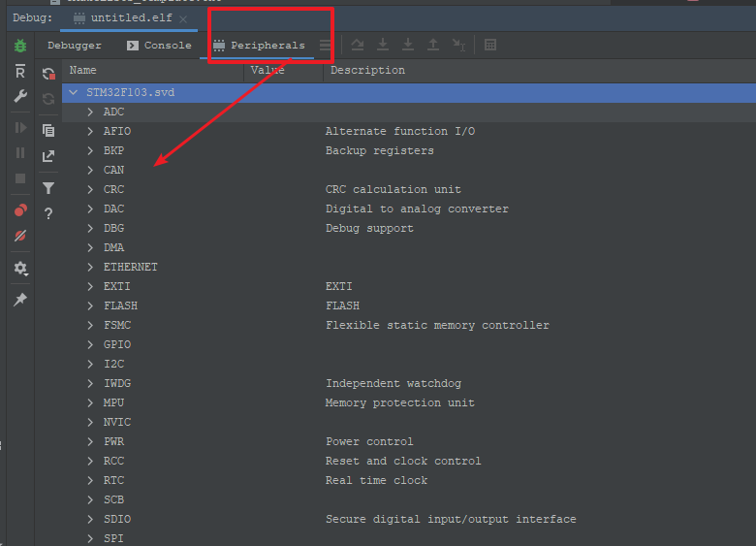756x546 pixels.
Task: Select the Peripherals tab
Action: pyautogui.click(x=259, y=46)
